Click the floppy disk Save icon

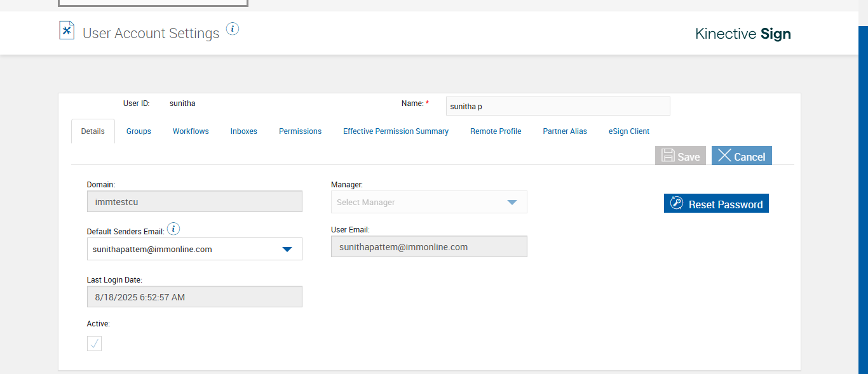coord(668,156)
